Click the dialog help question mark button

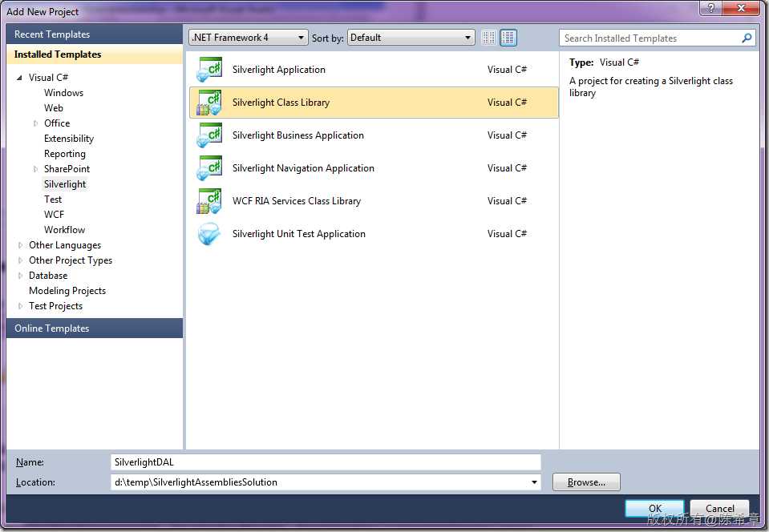click(710, 8)
